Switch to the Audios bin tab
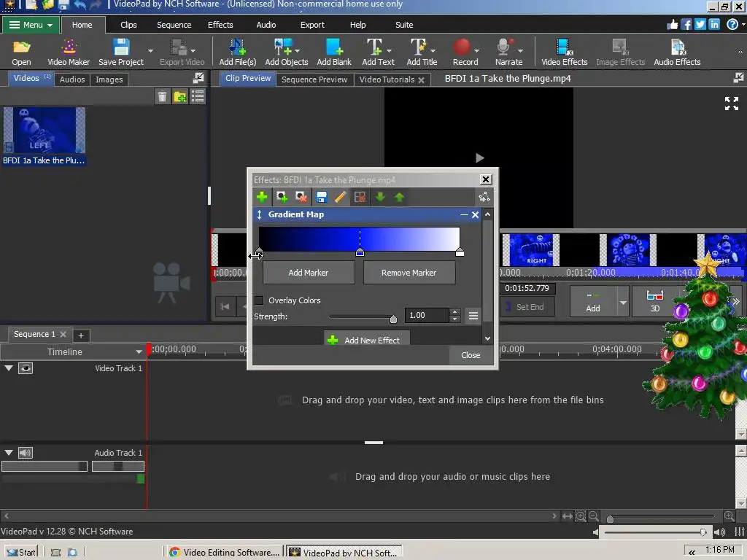Screen dimensions: 747x560 (72, 79)
